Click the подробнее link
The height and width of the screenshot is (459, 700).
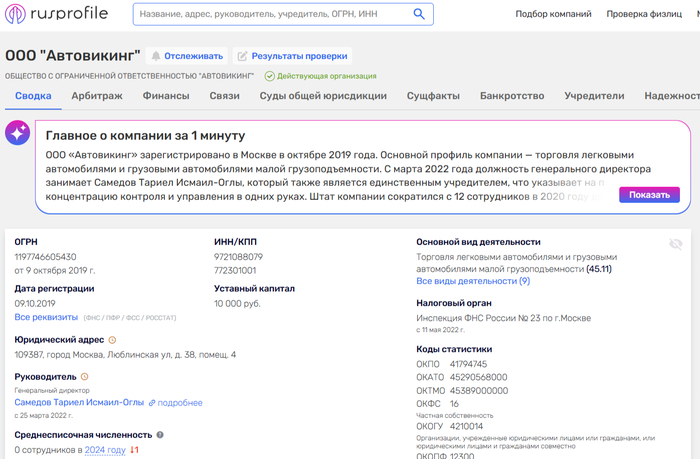(x=176, y=403)
